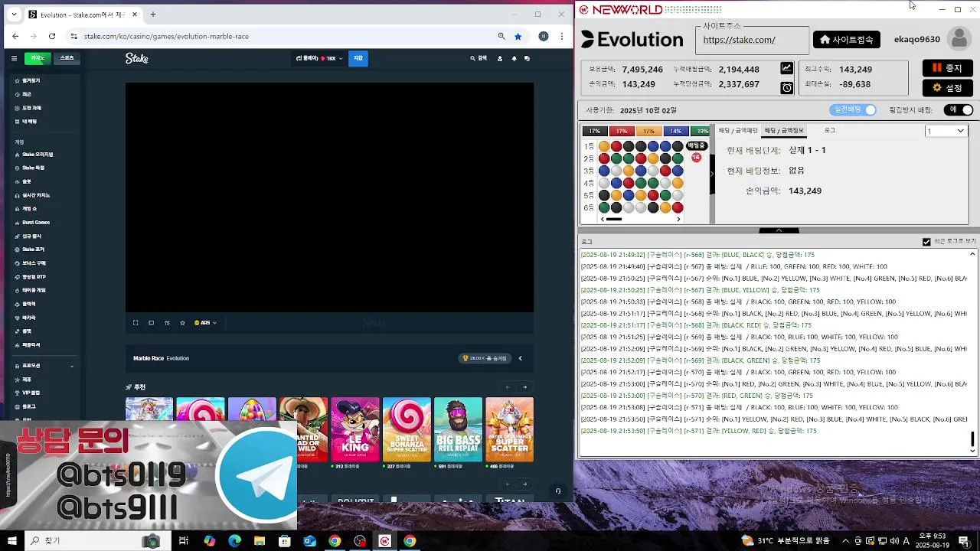
Task: Select the yellow 17% color box
Action: point(648,131)
